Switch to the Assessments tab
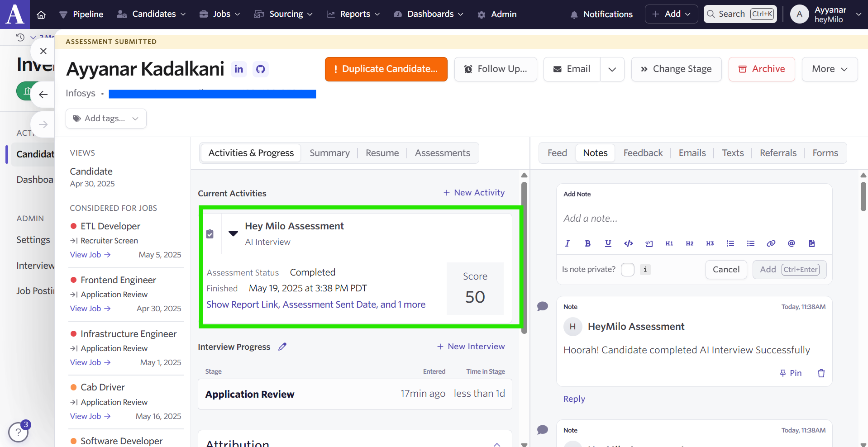The image size is (868, 447). pos(442,153)
